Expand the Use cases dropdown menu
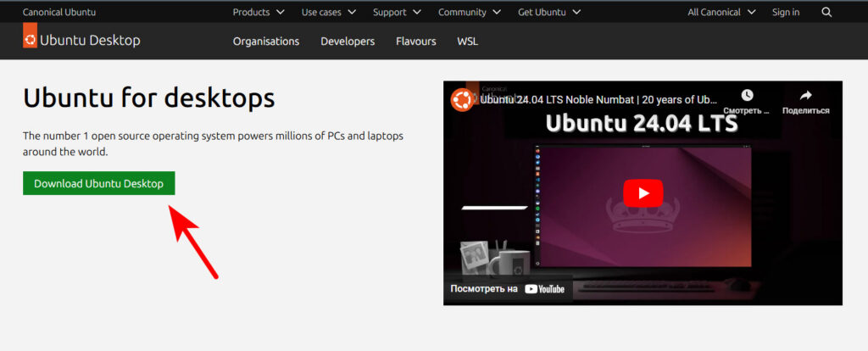868x351 pixels. (328, 12)
